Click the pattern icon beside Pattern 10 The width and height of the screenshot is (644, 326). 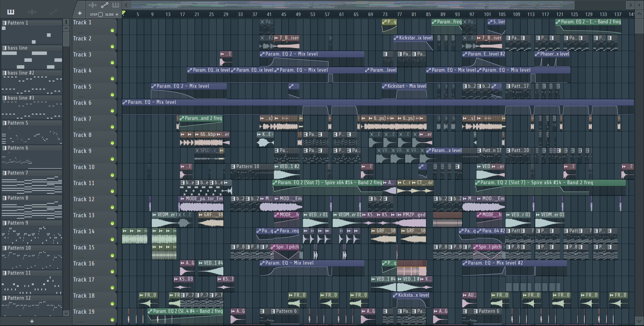coord(4,248)
